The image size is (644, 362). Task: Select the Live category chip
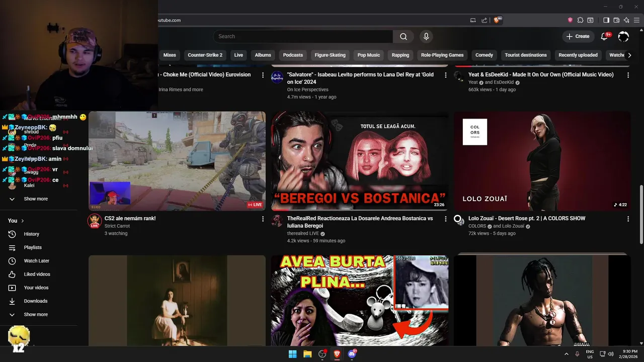pos(238,55)
